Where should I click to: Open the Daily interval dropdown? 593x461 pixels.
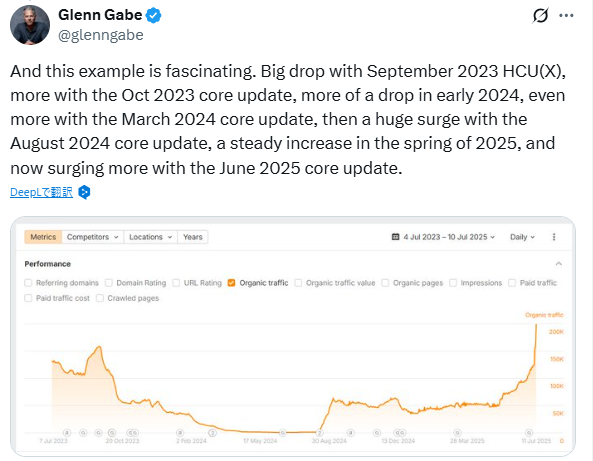(522, 237)
